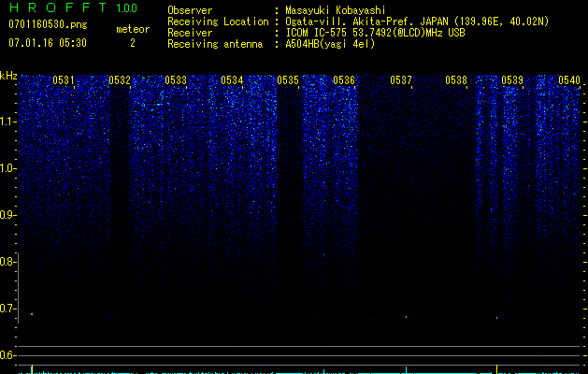Click the 0540 time marker
This screenshot has width=588, height=374.
coord(569,80)
